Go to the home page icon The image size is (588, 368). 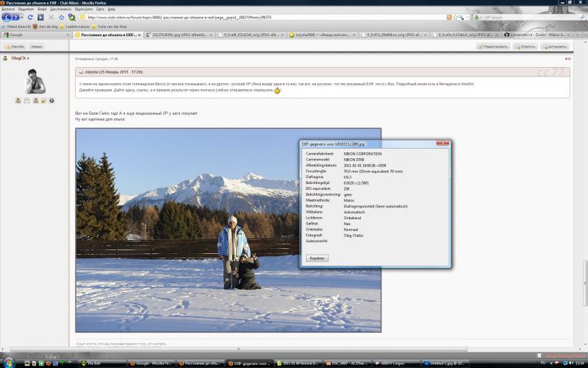(x=62, y=17)
